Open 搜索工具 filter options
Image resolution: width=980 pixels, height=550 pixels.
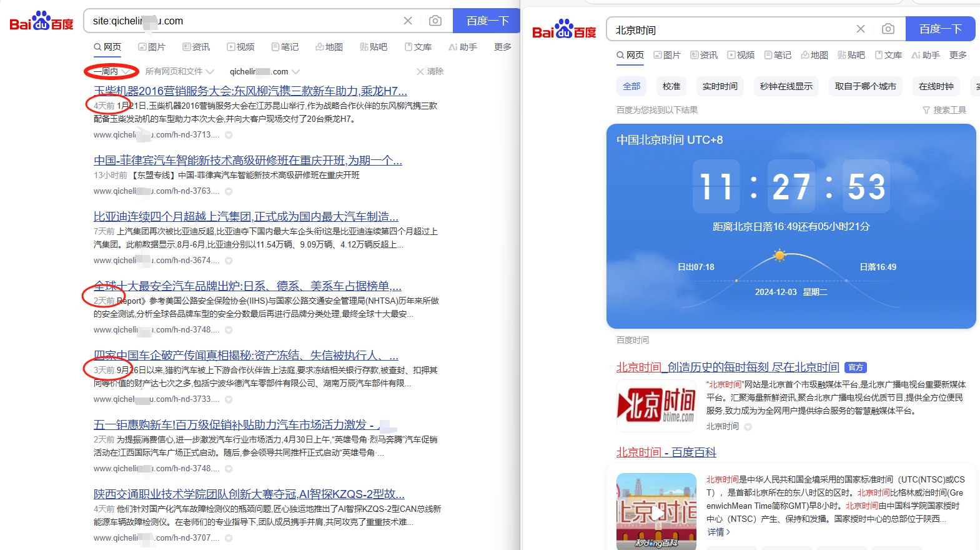[x=944, y=110]
